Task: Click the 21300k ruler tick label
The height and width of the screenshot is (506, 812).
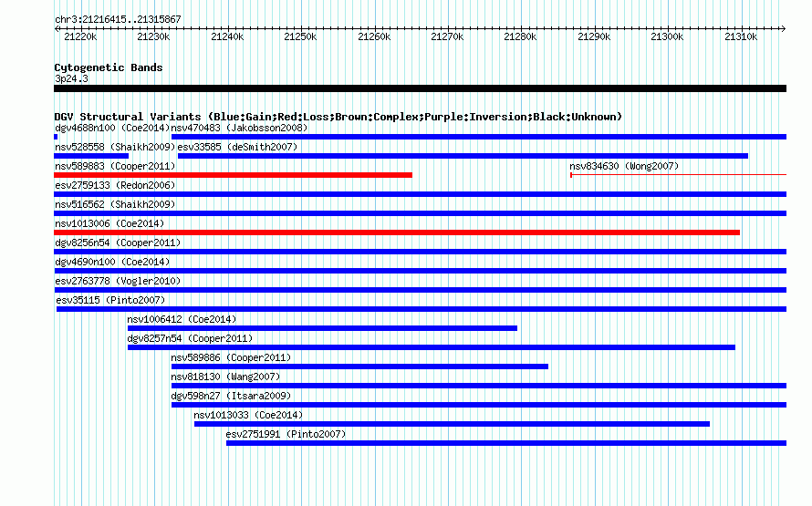Action: coord(667,36)
